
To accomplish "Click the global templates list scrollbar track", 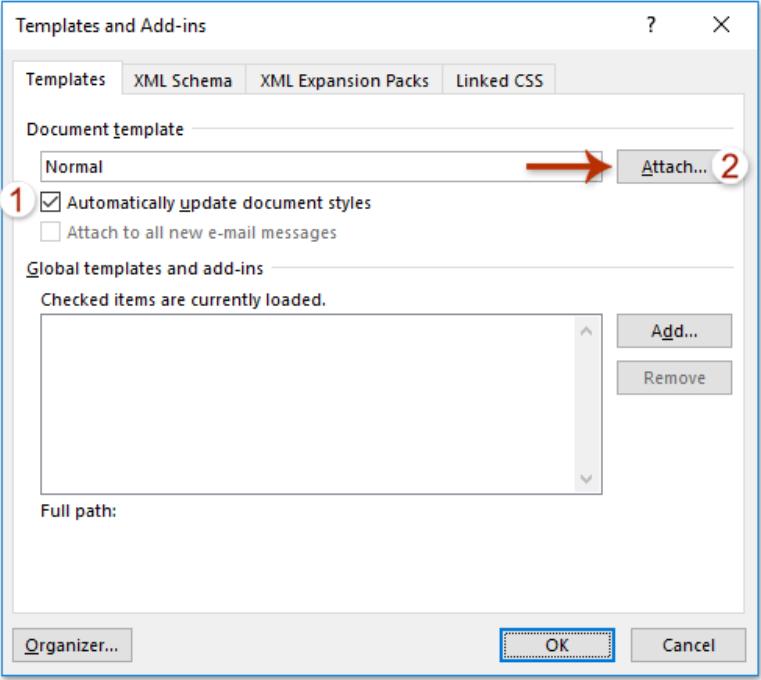I will 587,404.
